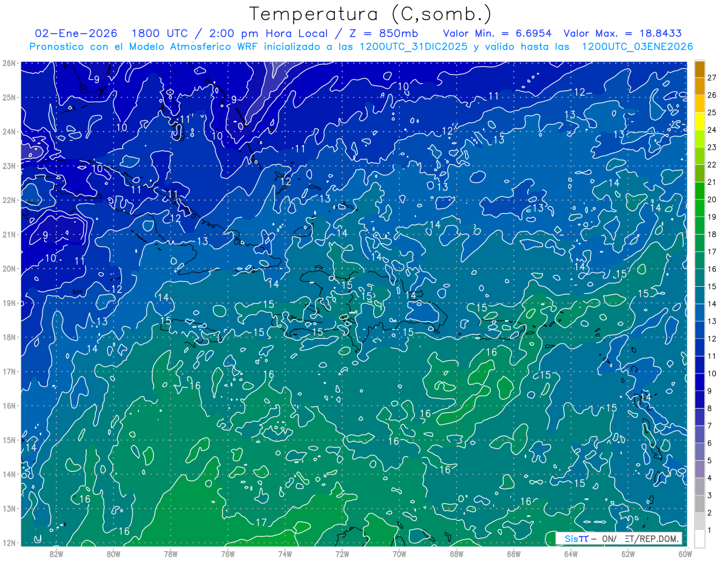Click the "82W" longitude axis label
Image resolution: width=728 pixels, height=562 pixels.
point(56,553)
